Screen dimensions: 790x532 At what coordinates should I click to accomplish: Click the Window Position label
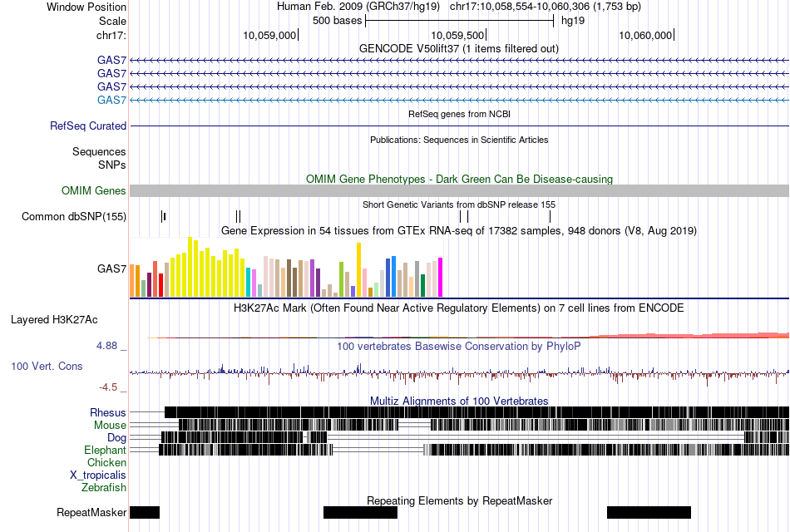coord(86,7)
